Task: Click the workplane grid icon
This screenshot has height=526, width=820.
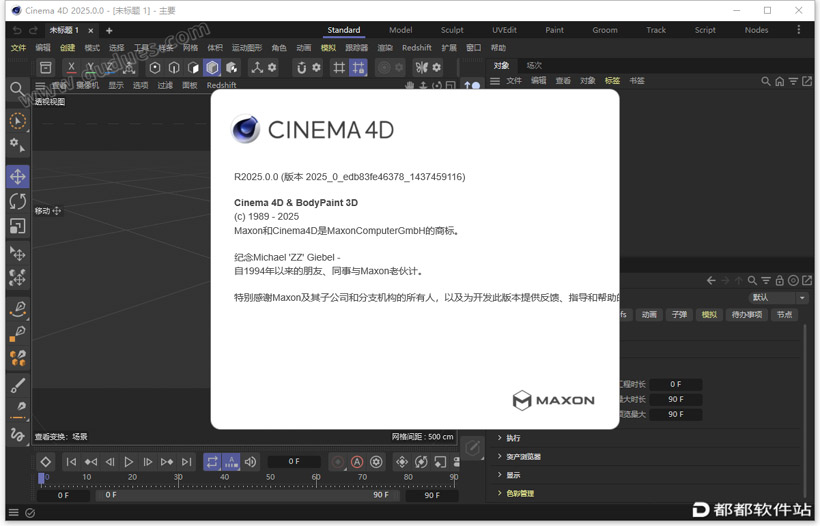Action: pyautogui.click(x=339, y=67)
